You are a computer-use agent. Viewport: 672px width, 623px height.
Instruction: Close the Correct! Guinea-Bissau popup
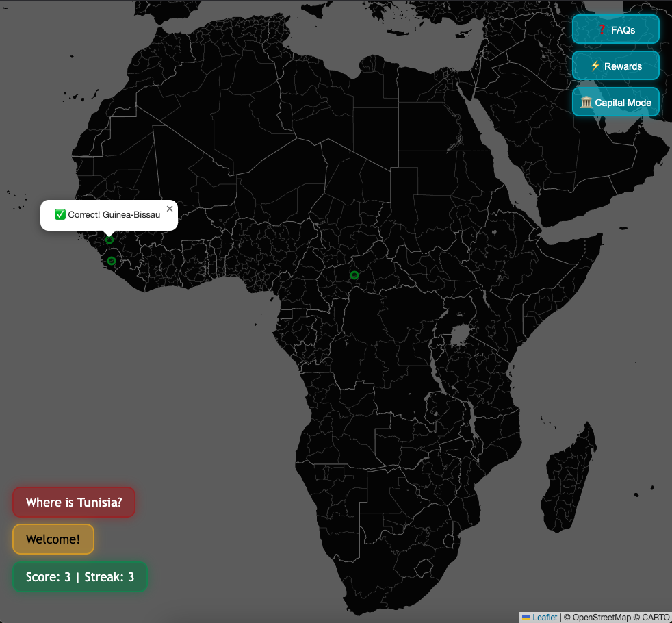[170, 209]
